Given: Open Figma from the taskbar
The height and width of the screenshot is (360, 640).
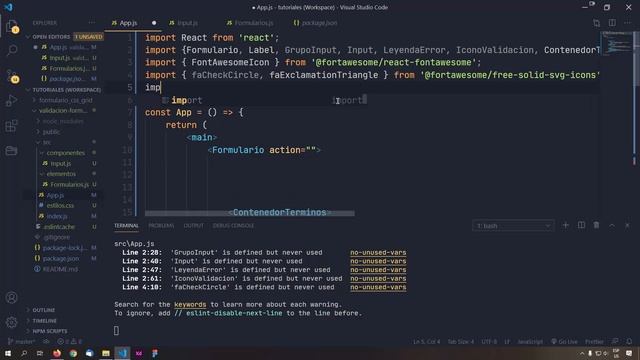Looking at the screenshot, I should (x=155, y=353).
